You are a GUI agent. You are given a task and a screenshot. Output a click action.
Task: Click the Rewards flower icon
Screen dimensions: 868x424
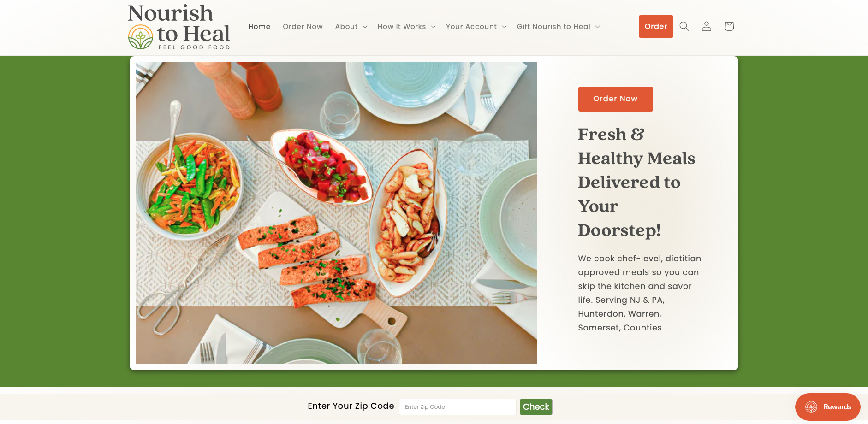[811, 407]
